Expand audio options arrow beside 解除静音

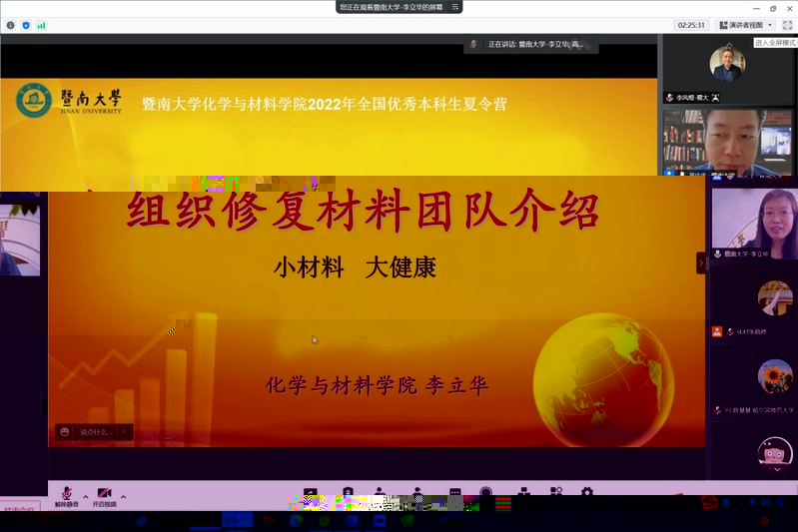(85, 496)
